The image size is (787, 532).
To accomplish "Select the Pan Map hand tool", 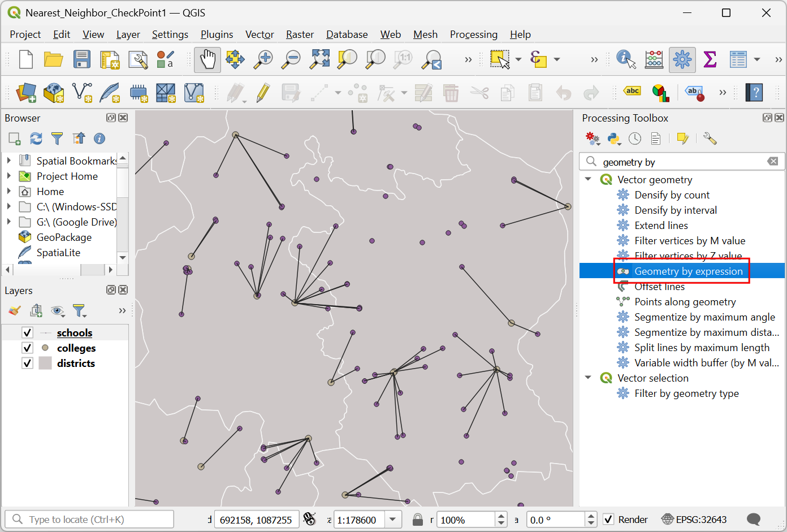I will click(x=207, y=59).
